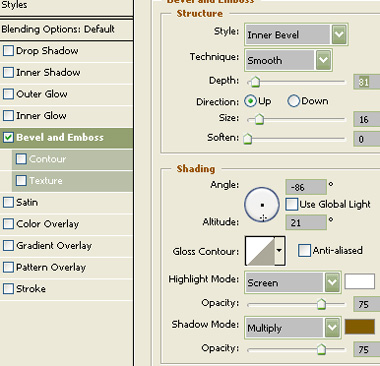Click the Depth slider handle

click(x=255, y=82)
